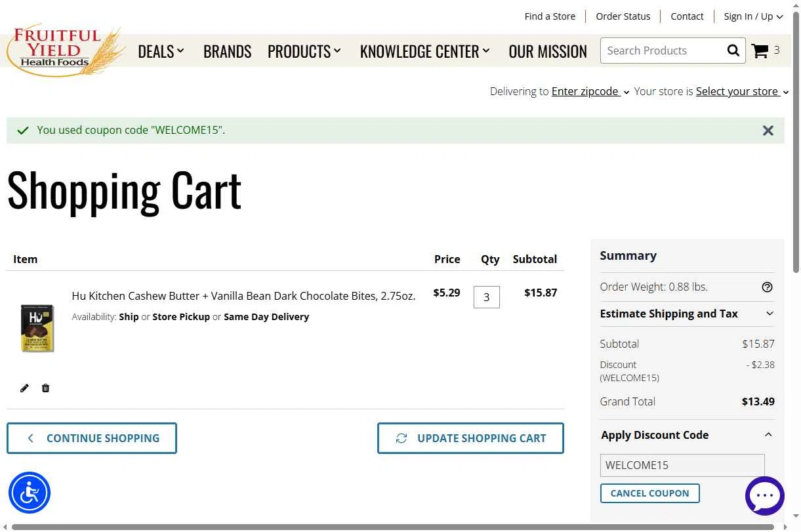Click the search magnifier icon

pyautogui.click(x=733, y=51)
